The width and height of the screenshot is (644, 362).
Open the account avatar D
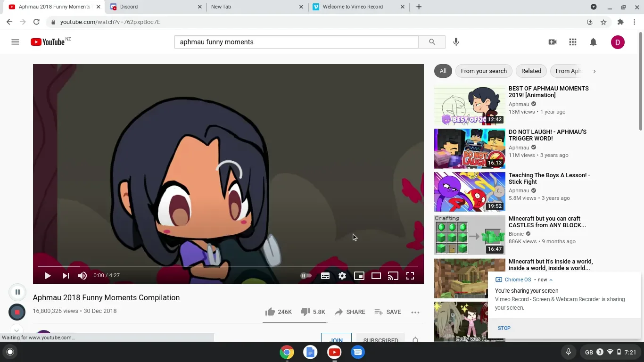pos(618,42)
